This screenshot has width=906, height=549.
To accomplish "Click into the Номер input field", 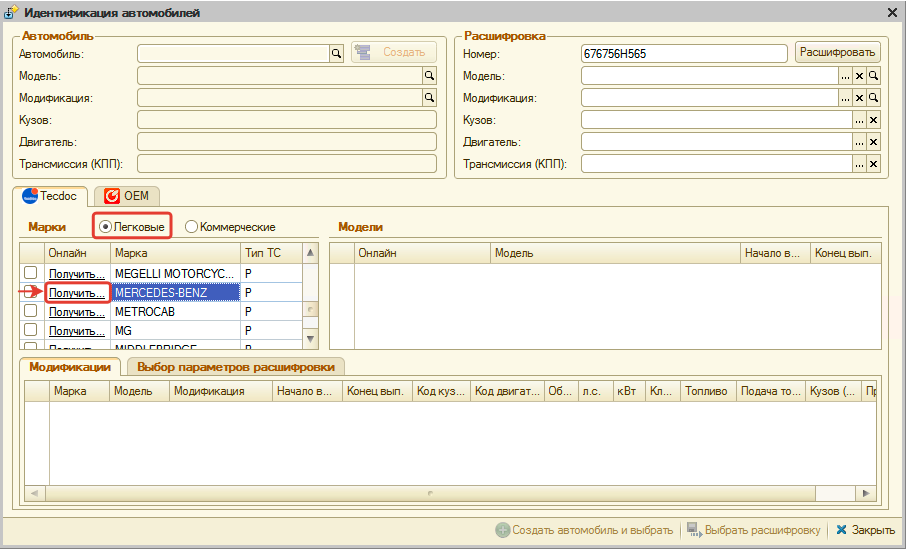I will coord(685,53).
